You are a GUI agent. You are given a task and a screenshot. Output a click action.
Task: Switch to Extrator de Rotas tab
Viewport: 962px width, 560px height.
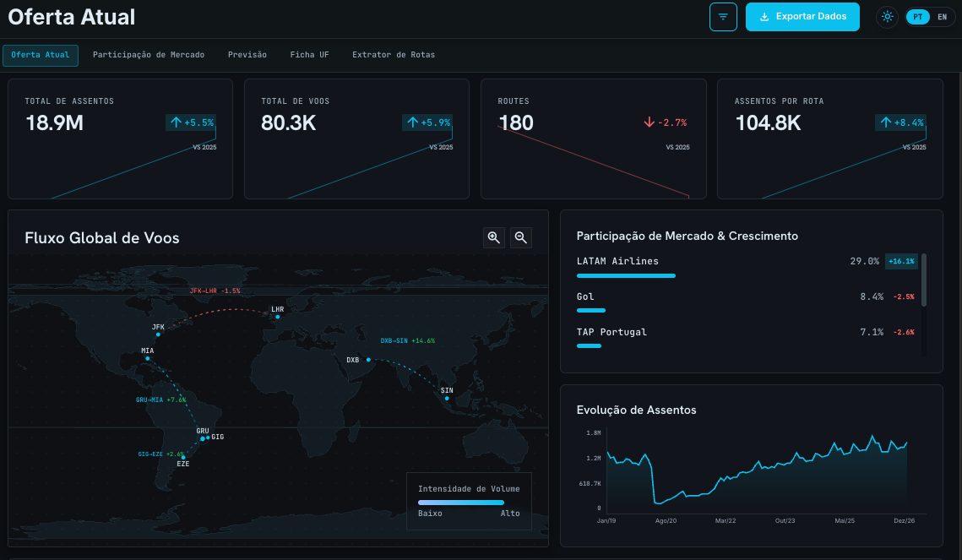pos(394,55)
